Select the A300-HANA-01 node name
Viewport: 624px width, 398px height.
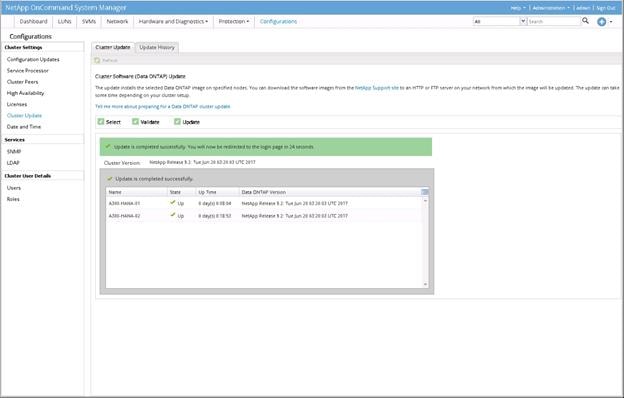click(x=124, y=203)
